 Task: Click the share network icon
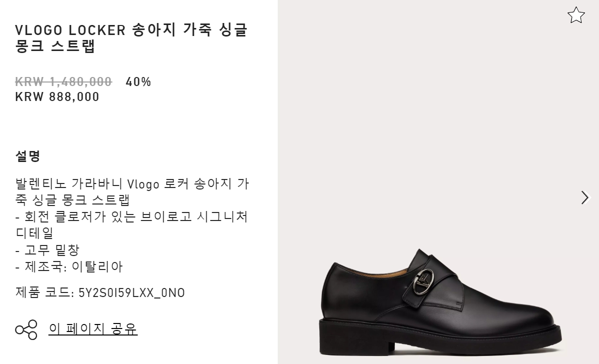click(x=27, y=329)
